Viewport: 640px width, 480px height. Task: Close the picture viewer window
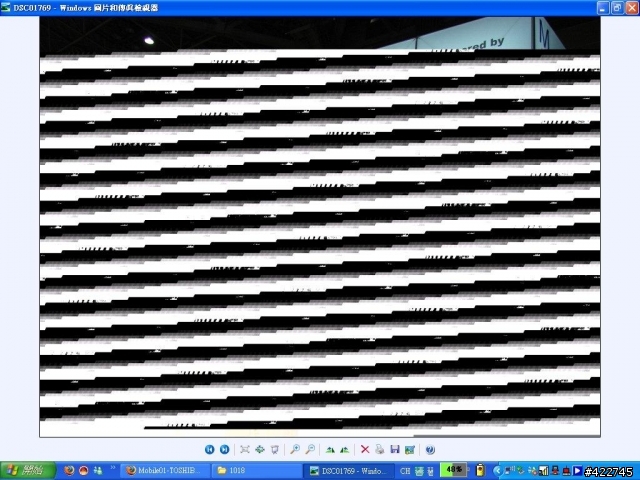(632, 8)
